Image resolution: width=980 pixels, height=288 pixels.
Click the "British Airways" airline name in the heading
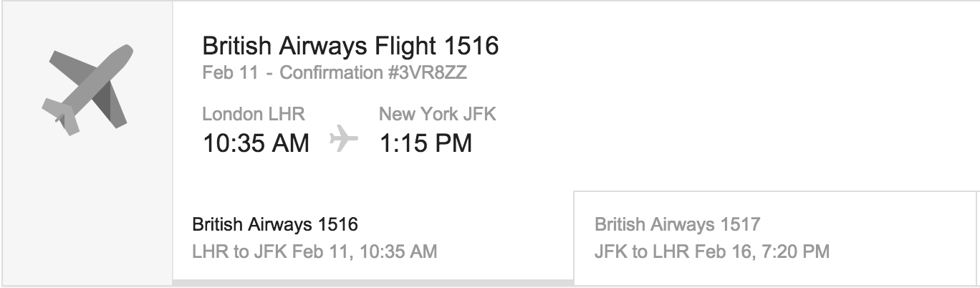pos(285,47)
